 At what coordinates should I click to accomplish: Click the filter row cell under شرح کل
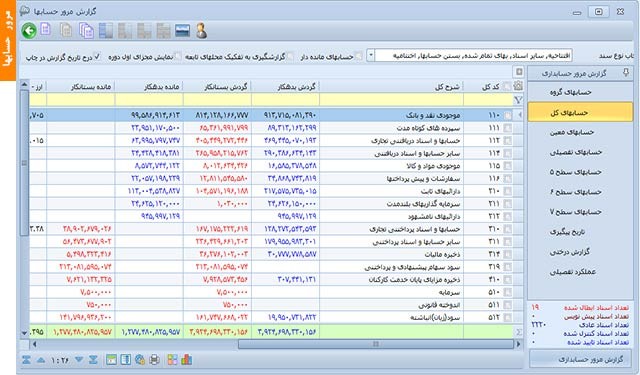point(391,100)
